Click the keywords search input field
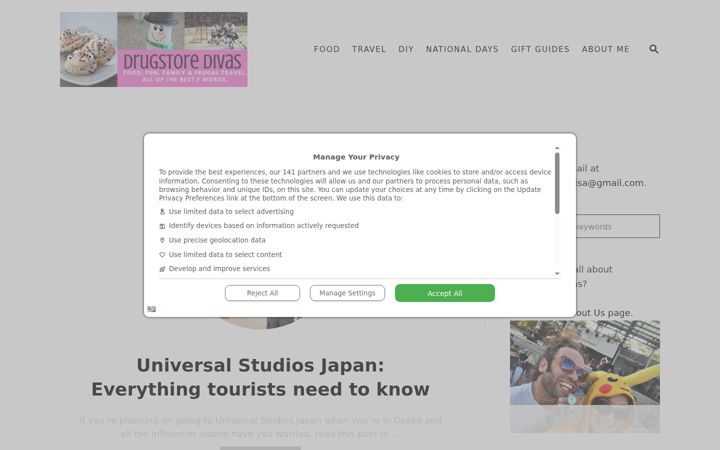720x450 pixels. (617, 226)
